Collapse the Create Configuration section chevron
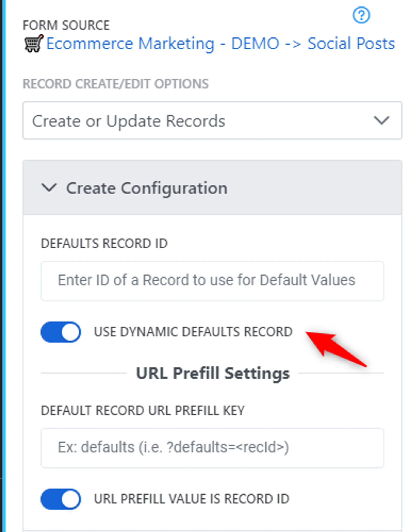 click(x=49, y=188)
